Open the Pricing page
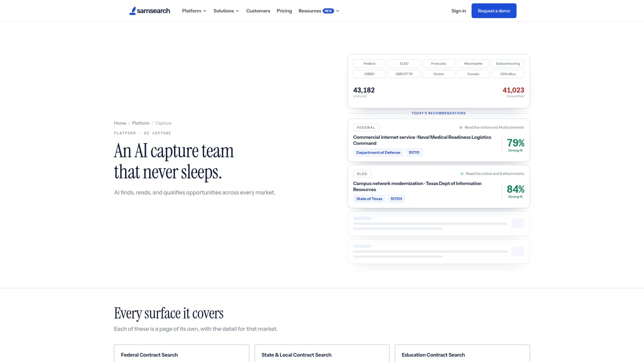644x362 pixels. click(x=284, y=11)
